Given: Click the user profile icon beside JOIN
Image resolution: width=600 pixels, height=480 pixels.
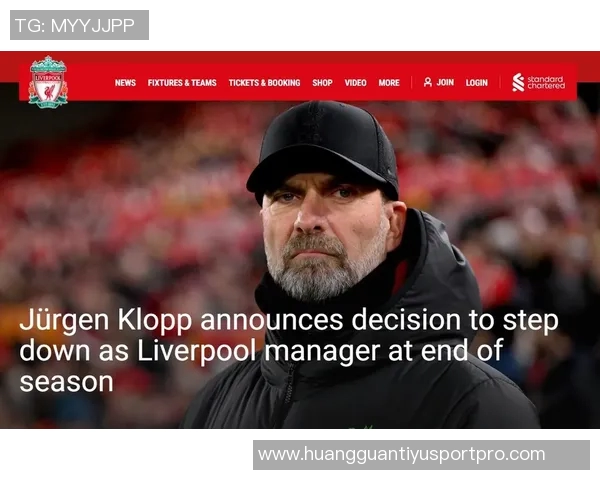Looking at the screenshot, I should [x=427, y=82].
